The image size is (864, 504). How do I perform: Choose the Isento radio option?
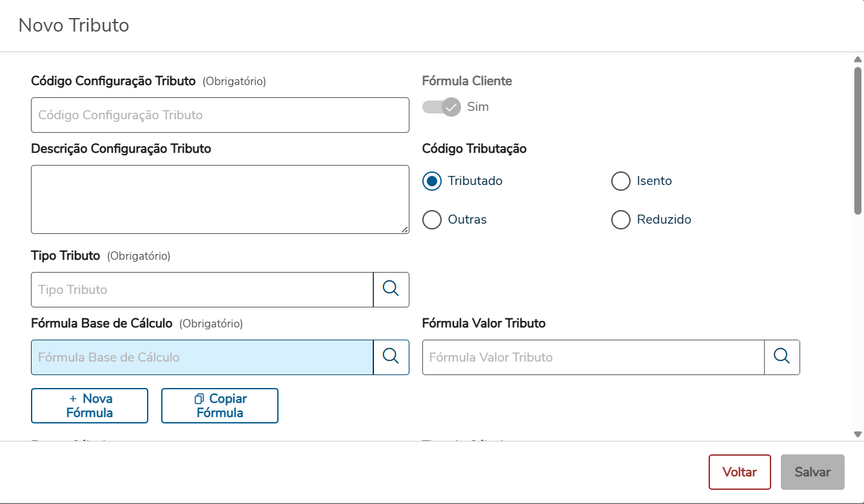point(620,181)
